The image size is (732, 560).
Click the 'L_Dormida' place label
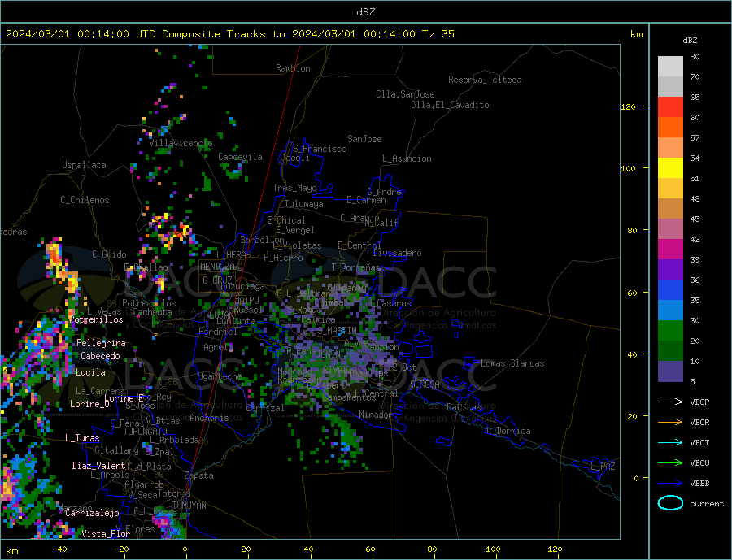(x=509, y=431)
